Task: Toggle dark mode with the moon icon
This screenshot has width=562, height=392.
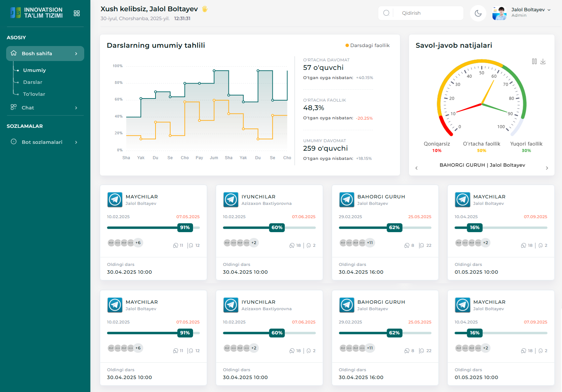Action: pyautogui.click(x=478, y=13)
